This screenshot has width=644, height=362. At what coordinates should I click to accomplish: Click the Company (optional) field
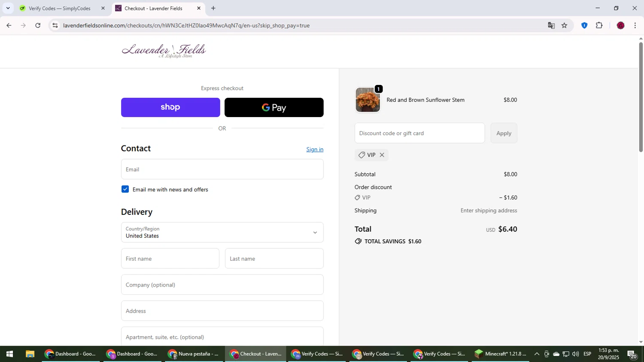point(222,285)
